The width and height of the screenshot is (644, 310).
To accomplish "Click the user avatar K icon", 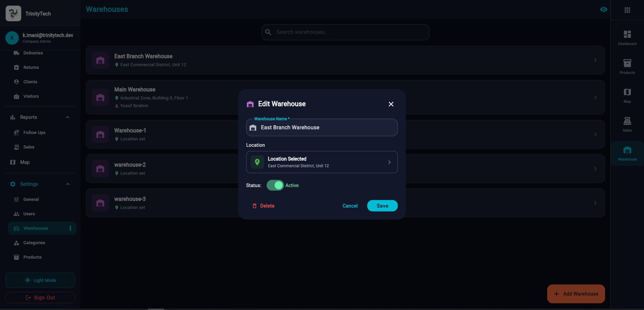I will pos(12,38).
